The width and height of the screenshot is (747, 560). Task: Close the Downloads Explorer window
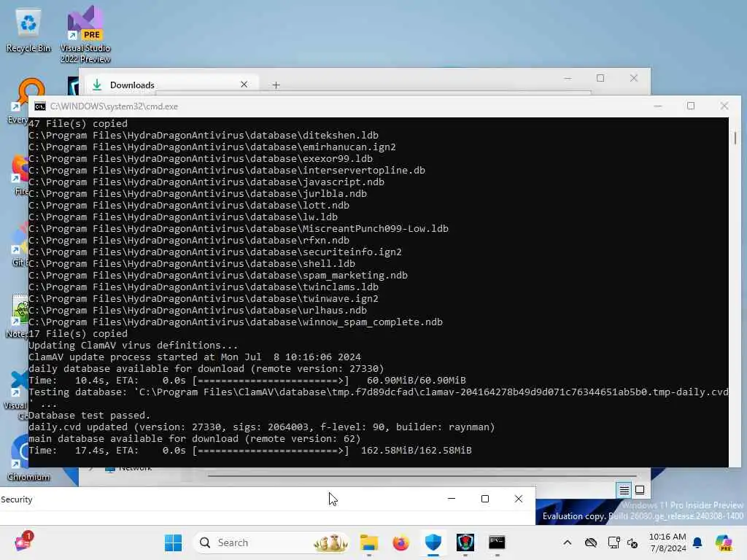tap(634, 78)
